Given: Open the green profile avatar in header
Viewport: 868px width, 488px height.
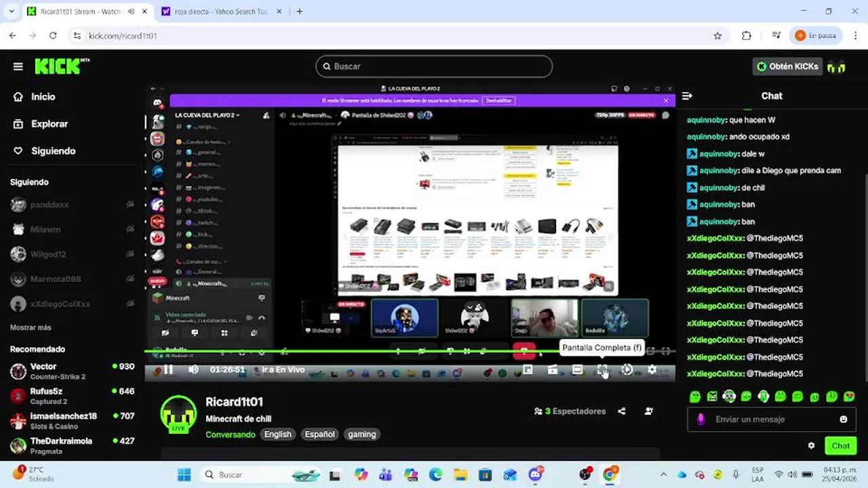Looking at the screenshot, I should (x=836, y=66).
